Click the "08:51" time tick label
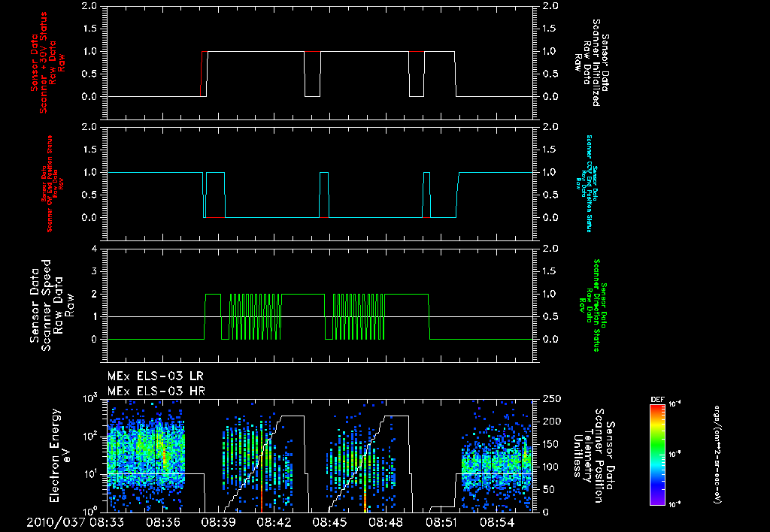770x532 pixels. (x=441, y=522)
